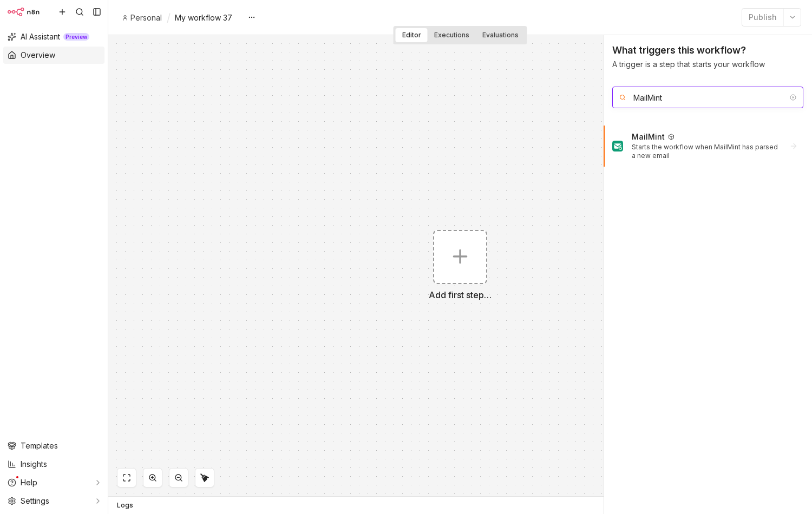Click the Preview badge
The height and width of the screenshot is (514, 812).
(x=76, y=37)
